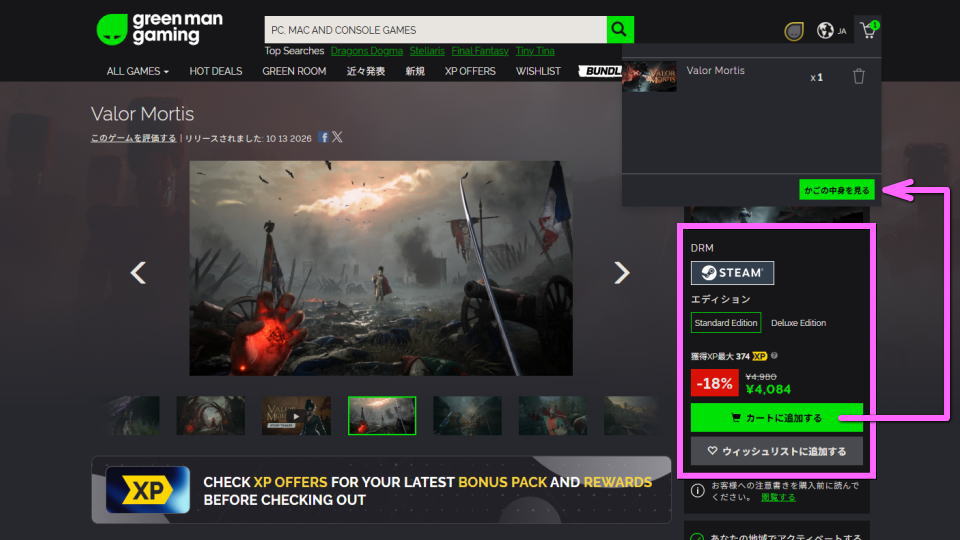Screen dimensions: 960x540
Task: Click かごの中身を見る button
Action: click(x=836, y=190)
